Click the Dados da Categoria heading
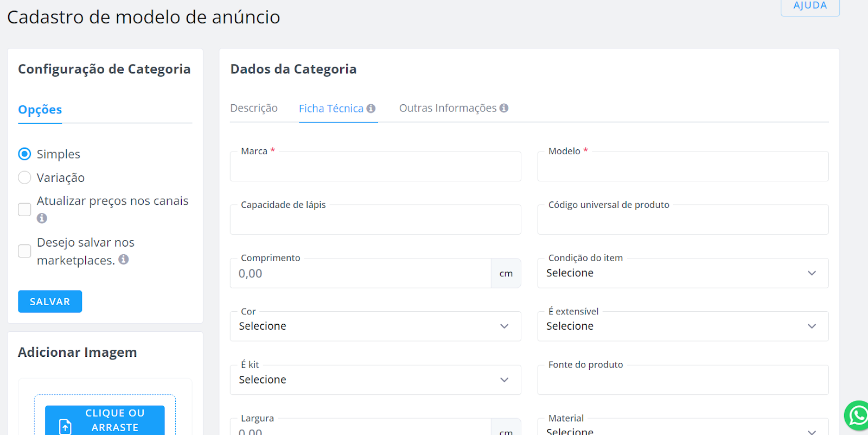Screen dimensions: 868x435 [293, 69]
